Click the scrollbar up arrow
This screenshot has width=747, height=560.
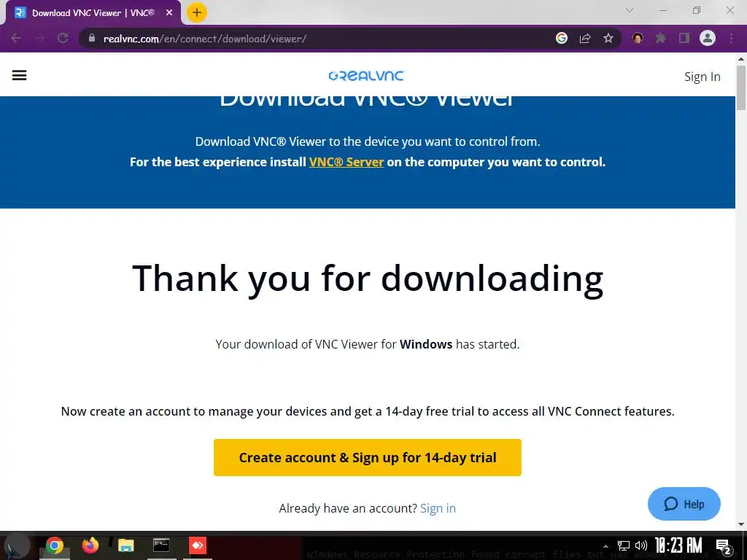click(x=741, y=60)
